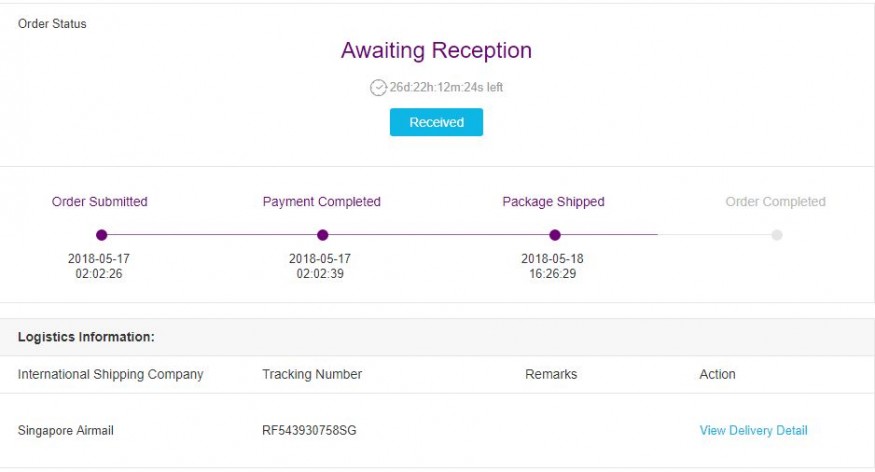The height and width of the screenshot is (472, 875).
Task: Click the Order Submitted step label
Action: click(100, 201)
